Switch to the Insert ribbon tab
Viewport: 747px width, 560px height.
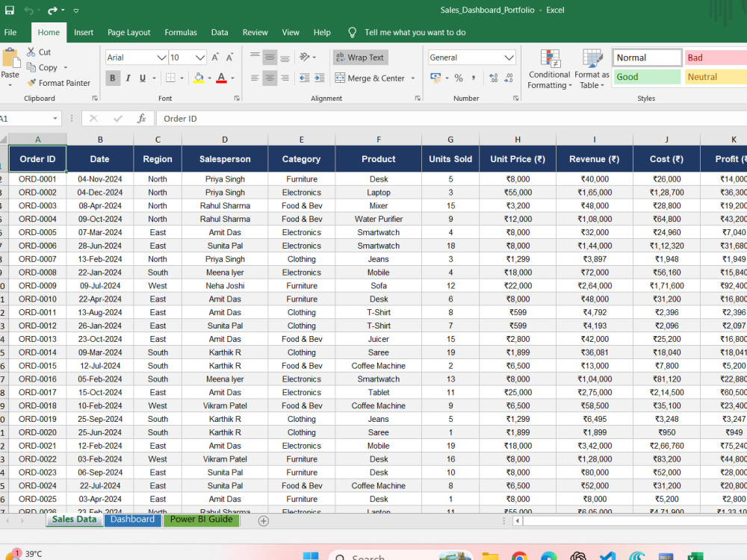click(x=84, y=32)
